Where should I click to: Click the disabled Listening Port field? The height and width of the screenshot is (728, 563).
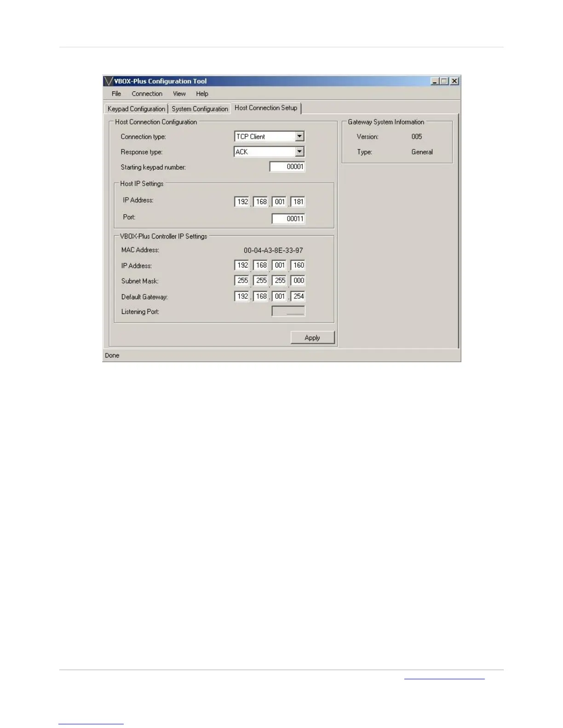click(288, 311)
